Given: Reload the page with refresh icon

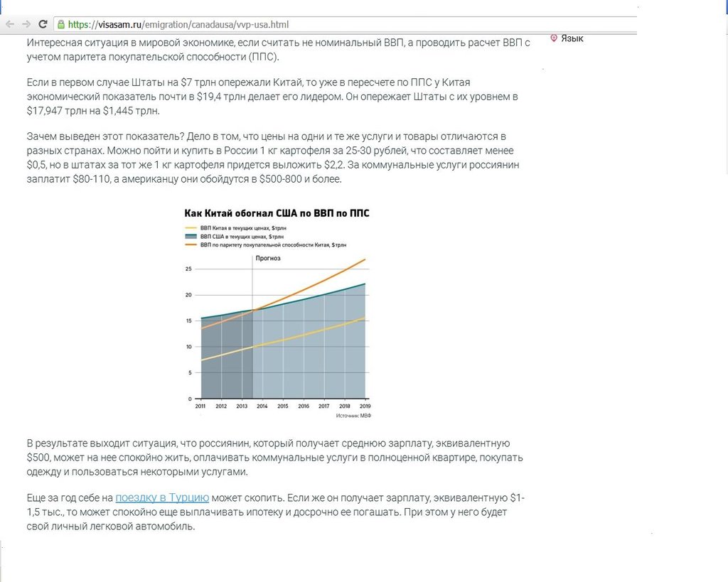Looking at the screenshot, I should (x=43, y=24).
